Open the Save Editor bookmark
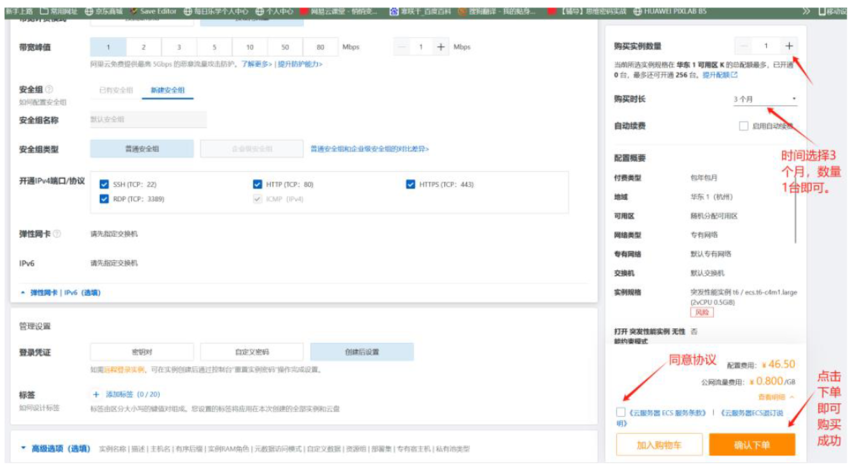 click(150, 11)
